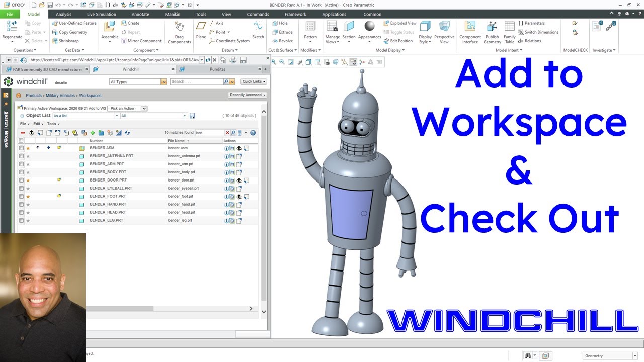
Task: Click the browser refresh icon beside the URL
Action: click(208, 60)
